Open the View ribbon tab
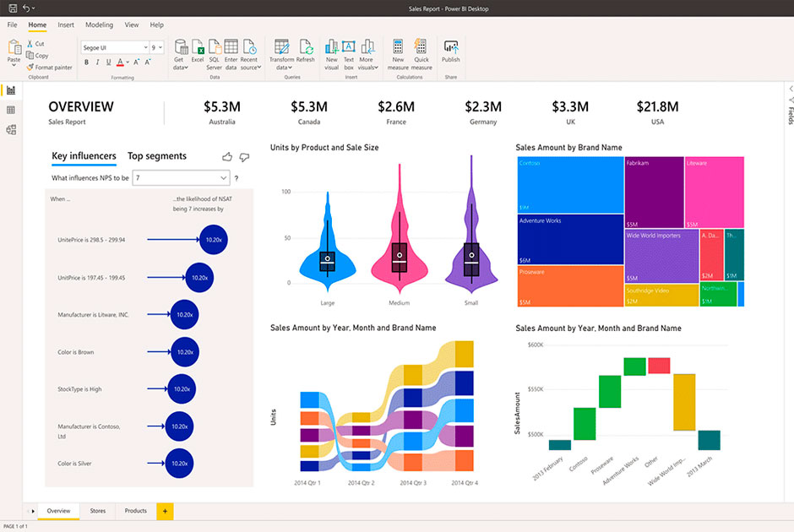Viewport: 794px width, 532px height. point(132,24)
